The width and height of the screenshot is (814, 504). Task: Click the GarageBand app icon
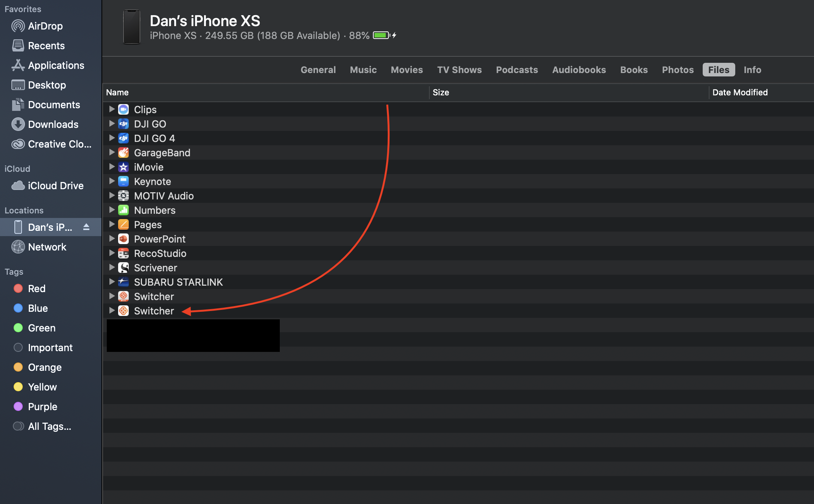[123, 152]
